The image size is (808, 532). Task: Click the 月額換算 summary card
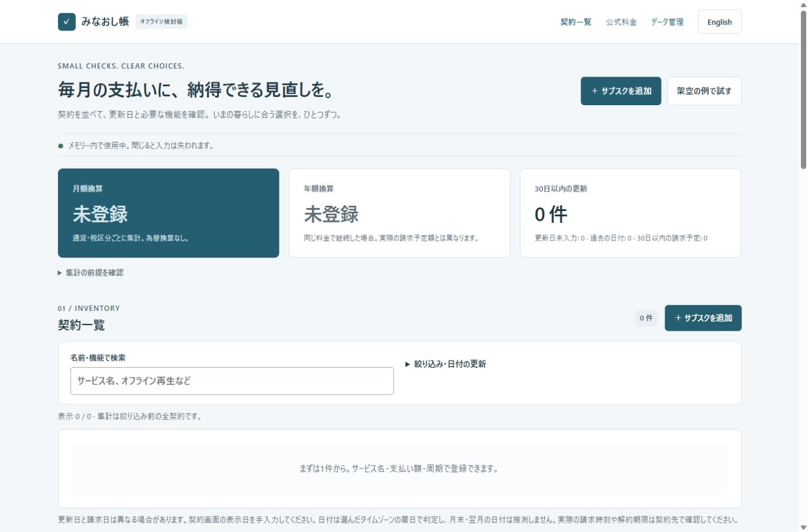click(169, 213)
